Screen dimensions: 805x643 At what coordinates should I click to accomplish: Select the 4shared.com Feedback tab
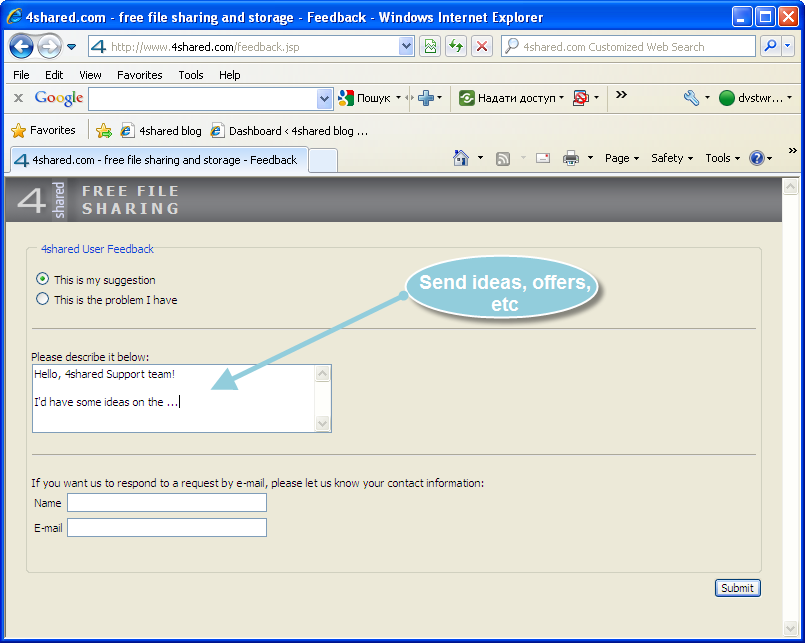tap(159, 160)
